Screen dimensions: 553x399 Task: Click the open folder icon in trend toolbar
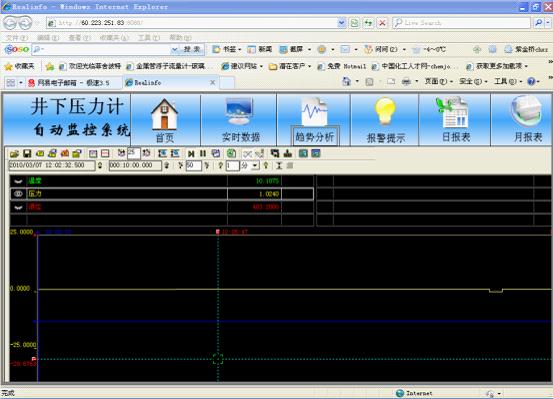click(x=14, y=153)
